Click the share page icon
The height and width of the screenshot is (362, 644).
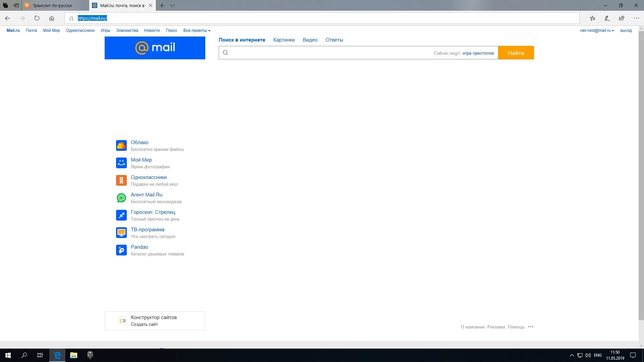pos(622,18)
